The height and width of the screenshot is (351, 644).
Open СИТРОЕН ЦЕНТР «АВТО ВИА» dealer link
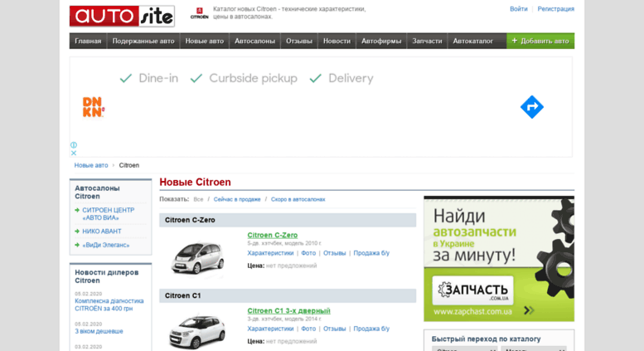click(x=108, y=214)
